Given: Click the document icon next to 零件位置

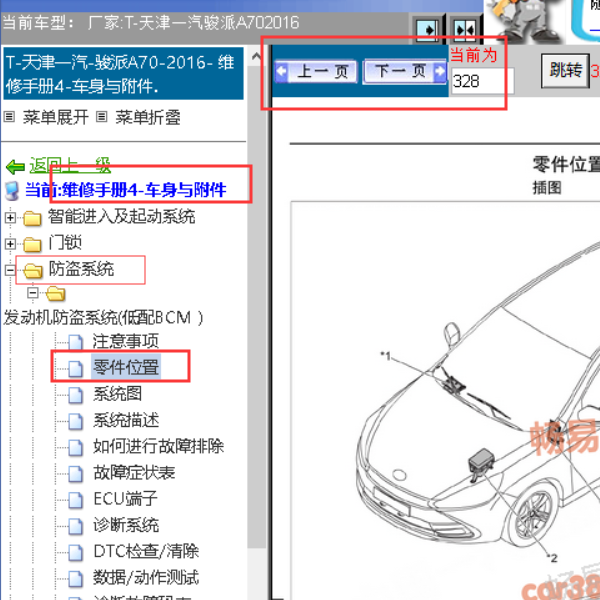Looking at the screenshot, I should coord(75,368).
